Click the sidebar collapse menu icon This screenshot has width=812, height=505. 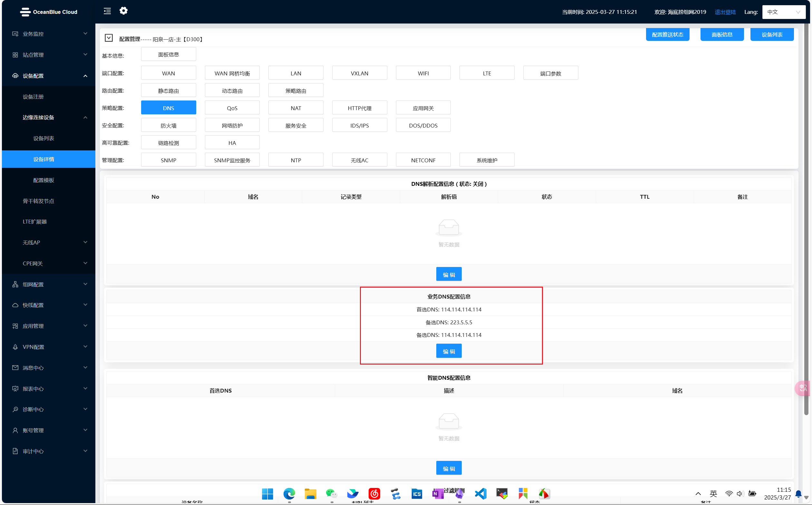point(107,11)
